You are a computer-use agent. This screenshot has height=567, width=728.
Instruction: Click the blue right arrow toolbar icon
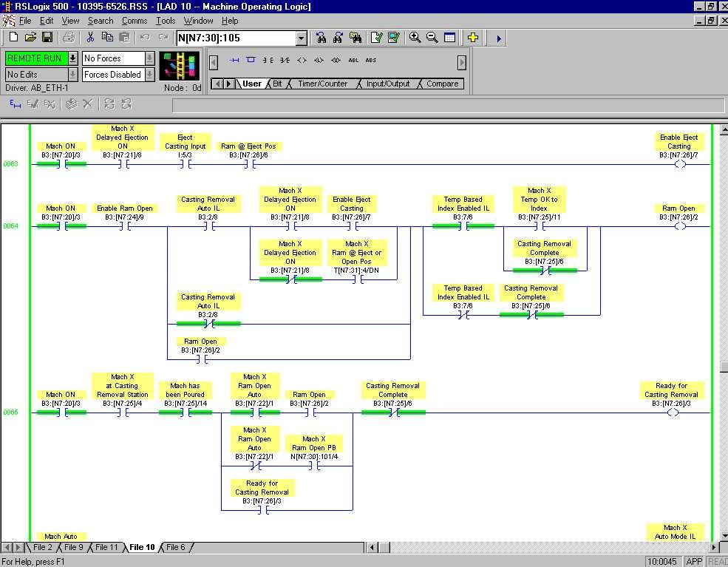(499, 38)
